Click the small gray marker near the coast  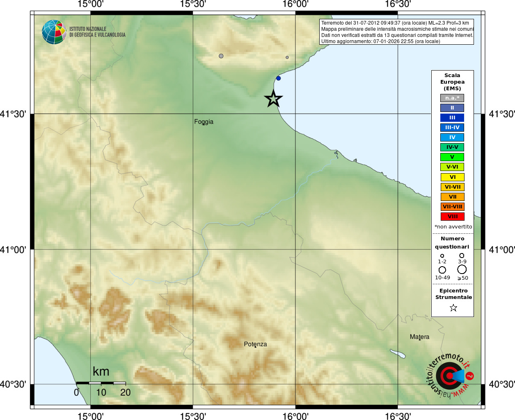pyautogui.click(x=287, y=57)
